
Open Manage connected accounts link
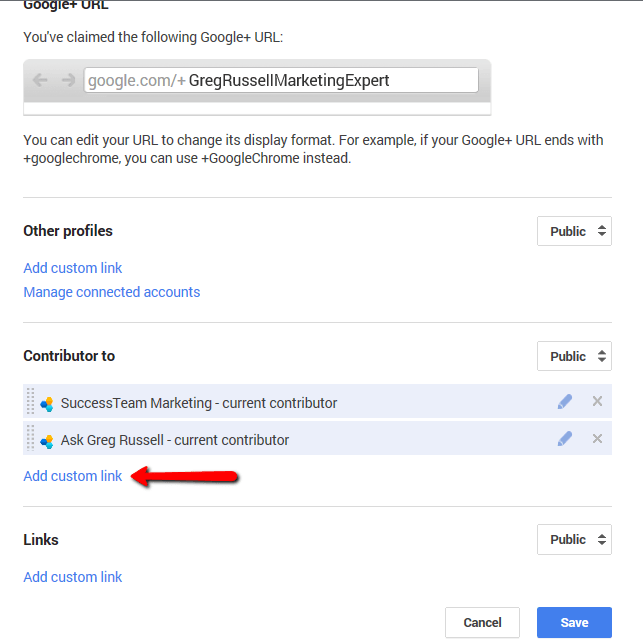tap(112, 292)
